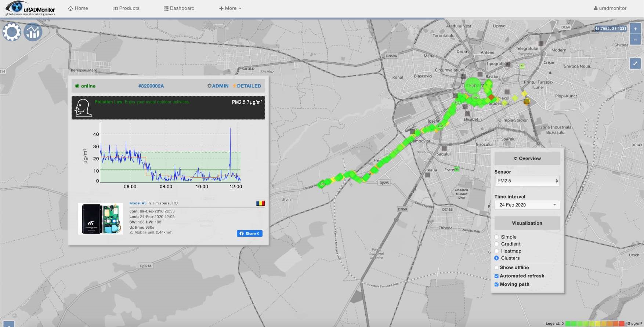Image resolution: width=644 pixels, height=327 pixels.
Task: Open sensor ID #8200002A link
Action: pos(151,86)
